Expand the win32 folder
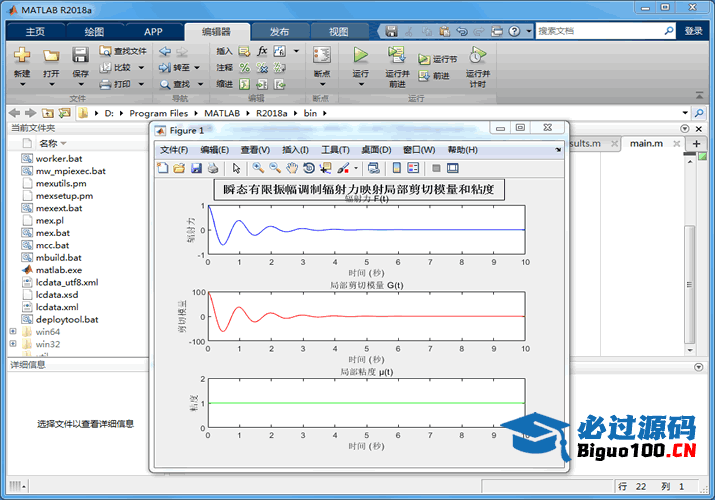The height and width of the screenshot is (500, 715). (x=13, y=344)
